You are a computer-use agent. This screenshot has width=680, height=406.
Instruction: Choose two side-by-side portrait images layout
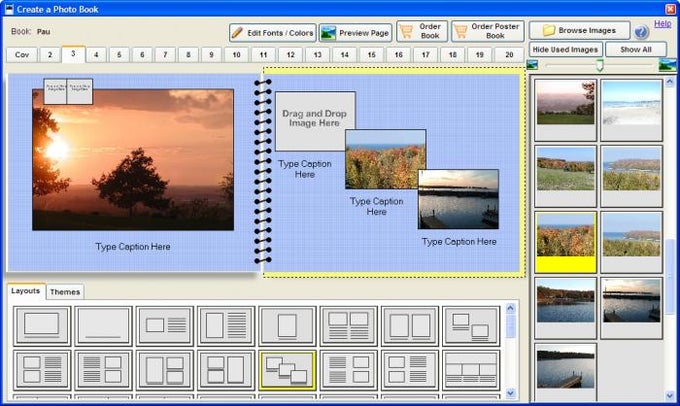410,326
